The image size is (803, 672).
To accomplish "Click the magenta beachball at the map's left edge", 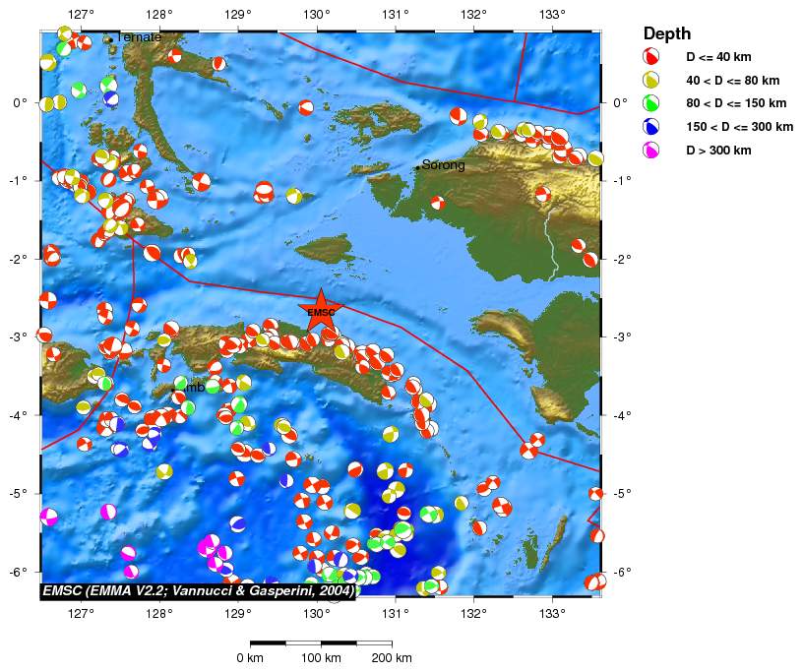I will click(49, 517).
